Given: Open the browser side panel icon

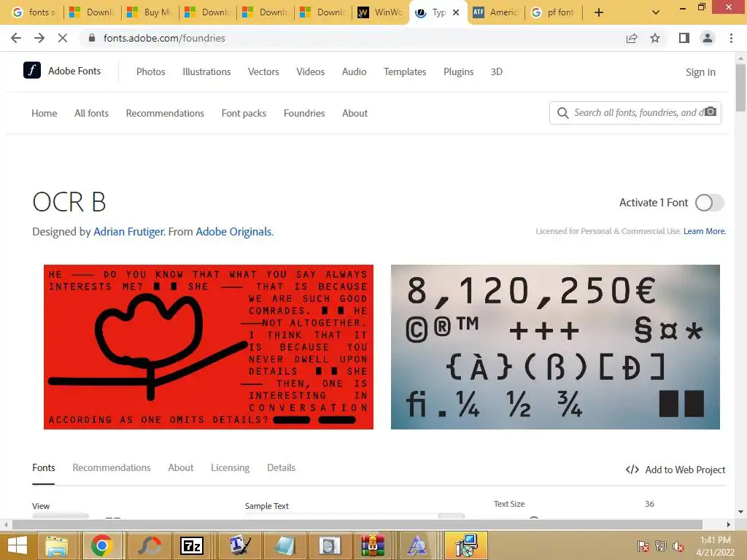Looking at the screenshot, I should 684,38.
